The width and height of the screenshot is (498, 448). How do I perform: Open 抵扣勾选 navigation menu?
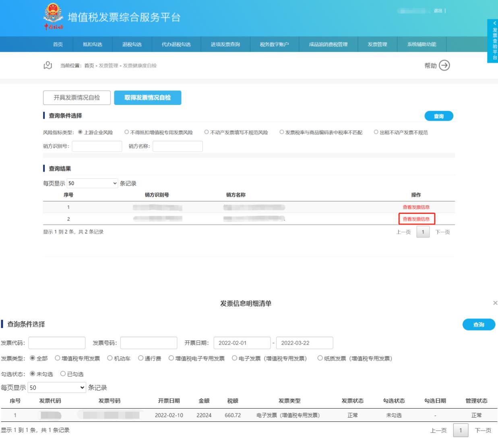click(x=93, y=44)
